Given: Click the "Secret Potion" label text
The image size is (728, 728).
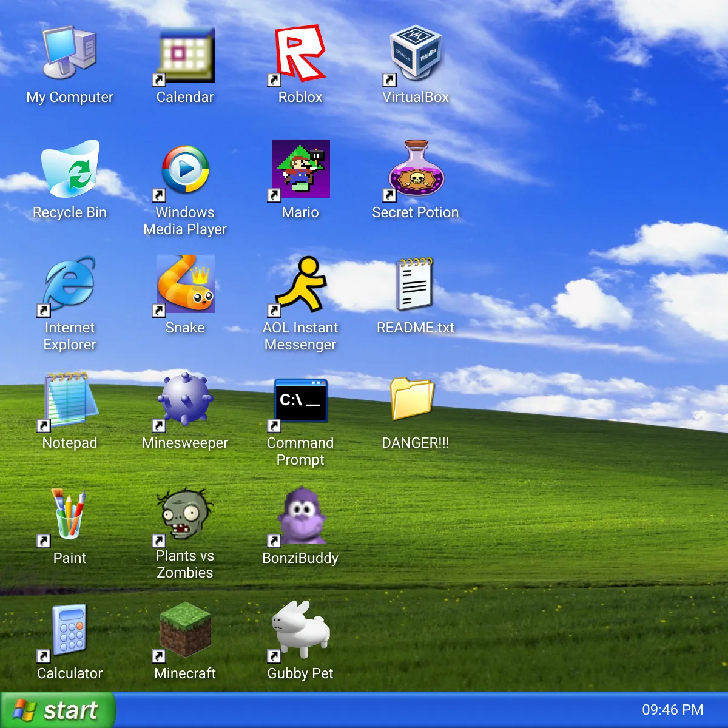Looking at the screenshot, I should click(416, 212).
